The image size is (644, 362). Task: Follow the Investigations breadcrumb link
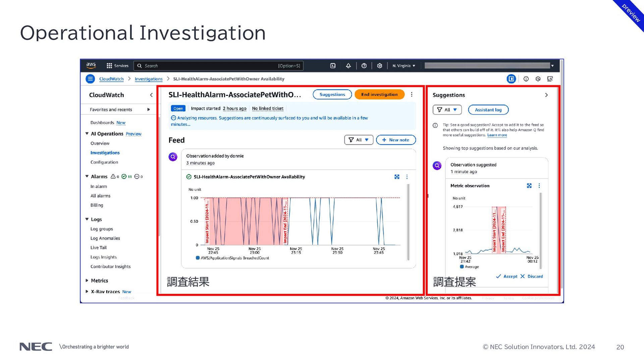[149, 79]
